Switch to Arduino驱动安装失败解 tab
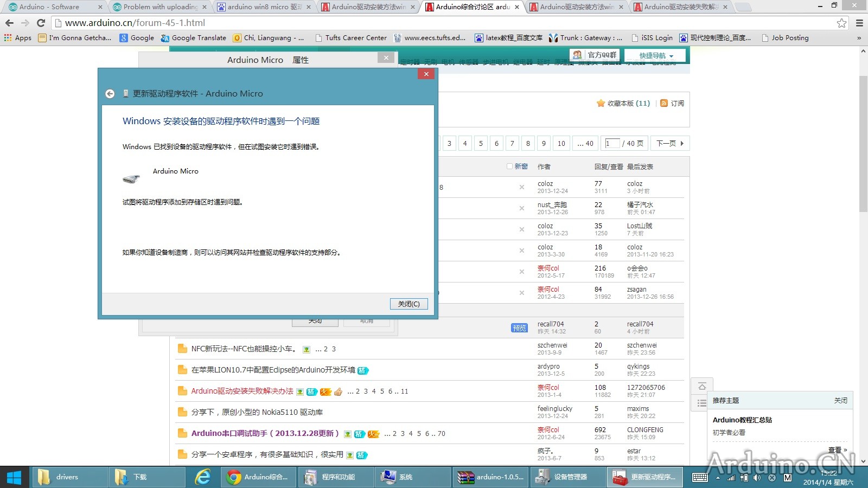Viewport: 868px width, 488px height. tap(679, 7)
